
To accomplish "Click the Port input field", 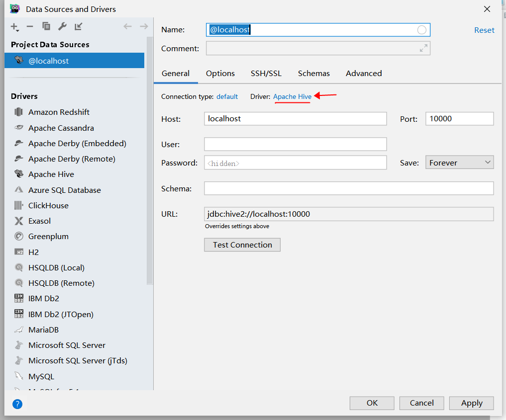I will pos(459,119).
